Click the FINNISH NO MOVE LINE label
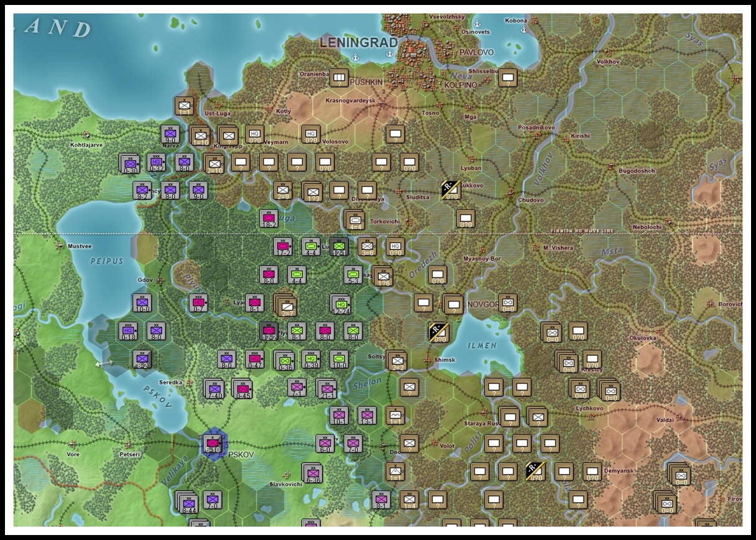Viewport: 756px width, 540px height. 581,231
